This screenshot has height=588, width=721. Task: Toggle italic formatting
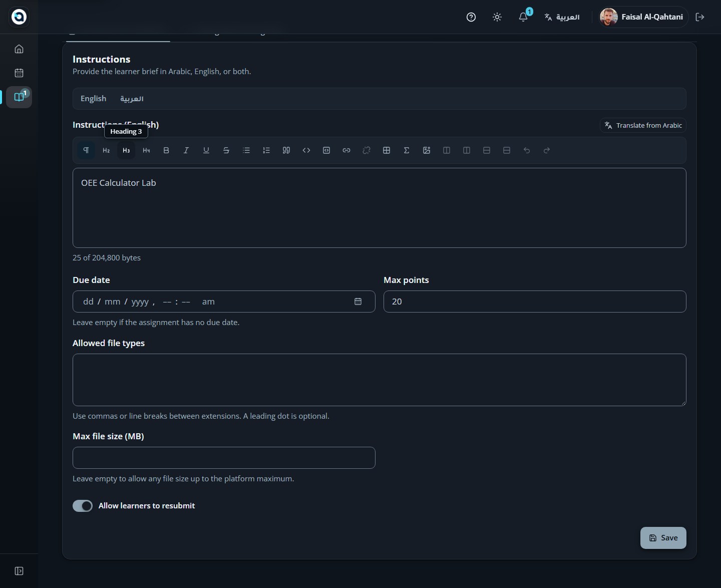click(x=186, y=150)
